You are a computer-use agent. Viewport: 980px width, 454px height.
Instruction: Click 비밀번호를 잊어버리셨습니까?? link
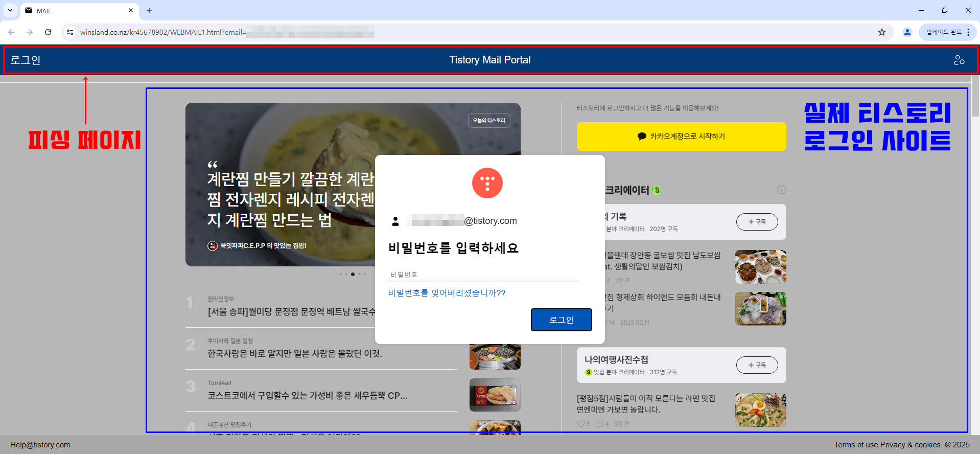(447, 293)
